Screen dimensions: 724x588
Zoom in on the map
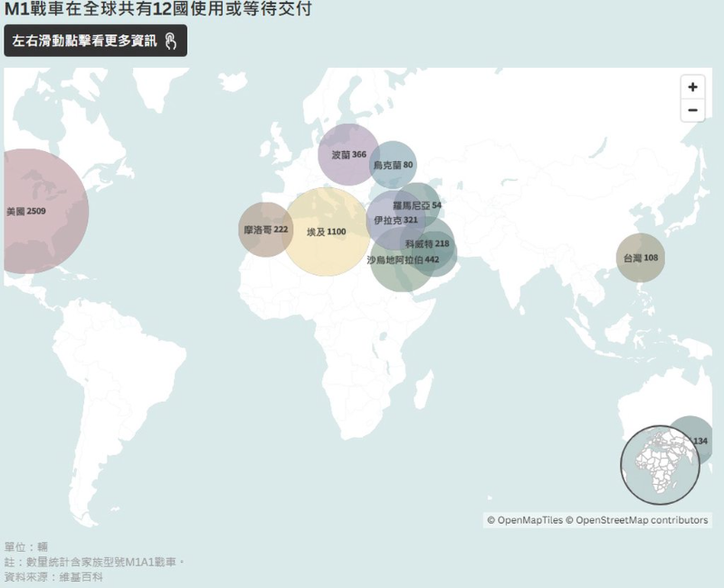(x=692, y=88)
